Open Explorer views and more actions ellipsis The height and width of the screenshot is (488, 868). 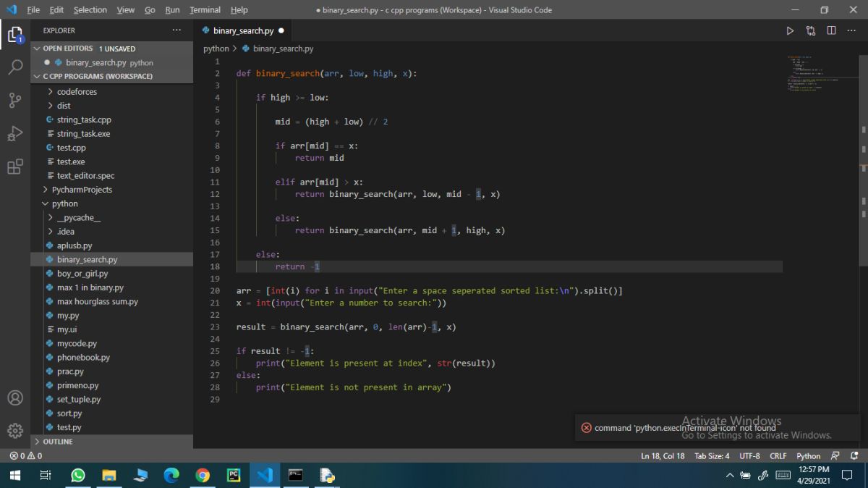pyautogui.click(x=176, y=30)
